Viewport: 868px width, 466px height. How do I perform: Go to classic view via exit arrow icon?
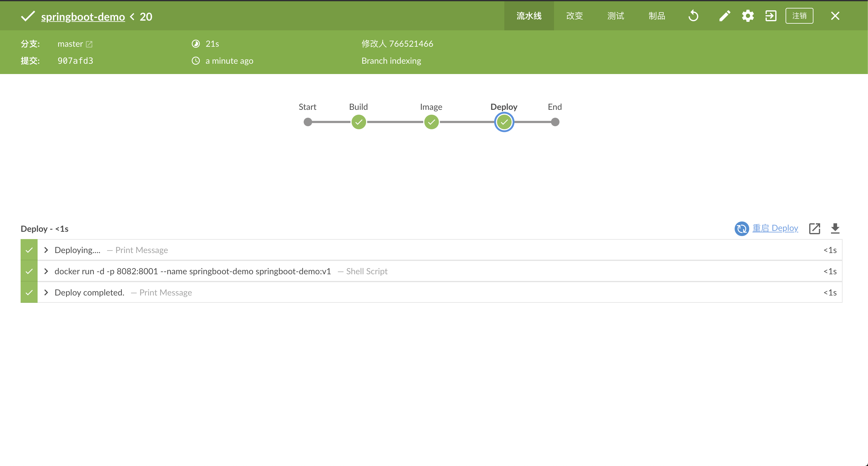click(771, 16)
